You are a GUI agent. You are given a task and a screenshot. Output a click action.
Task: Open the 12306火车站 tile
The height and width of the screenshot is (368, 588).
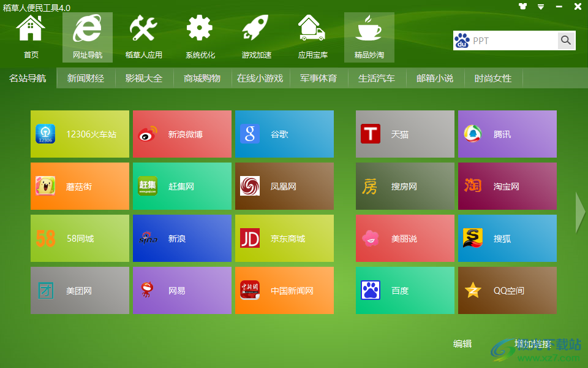click(x=80, y=134)
